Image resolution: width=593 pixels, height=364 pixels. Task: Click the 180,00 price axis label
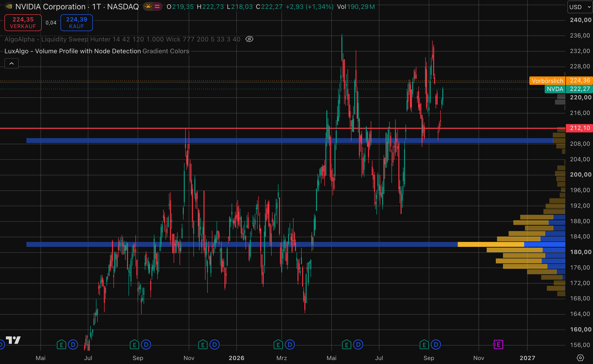click(581, 252)
